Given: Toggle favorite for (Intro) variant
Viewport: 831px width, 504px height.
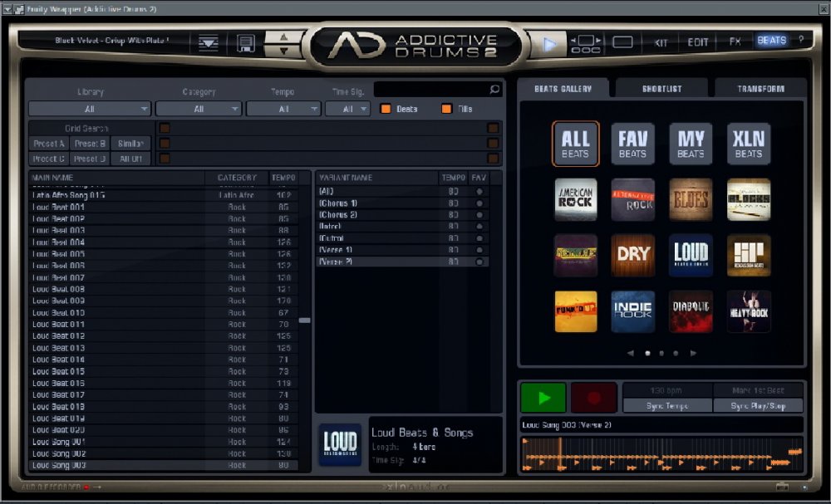Looking at the screenshot, I should tap(479, 227).
